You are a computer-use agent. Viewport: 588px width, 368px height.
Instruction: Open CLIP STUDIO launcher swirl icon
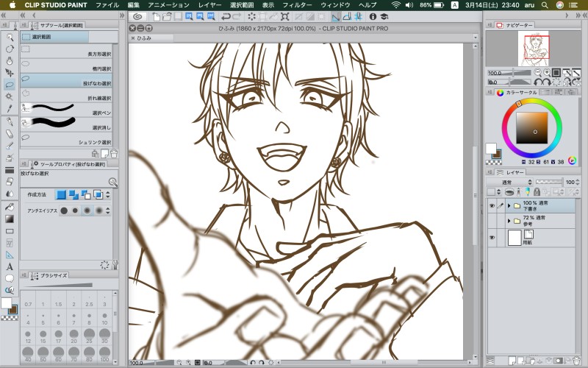[137, 16]
